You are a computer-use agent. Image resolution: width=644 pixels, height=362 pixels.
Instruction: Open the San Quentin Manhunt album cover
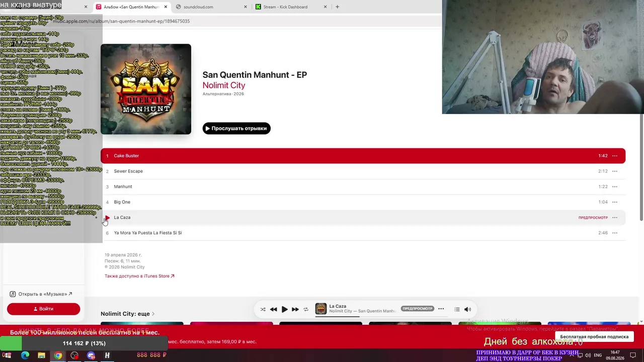click(x=146, y=89)
